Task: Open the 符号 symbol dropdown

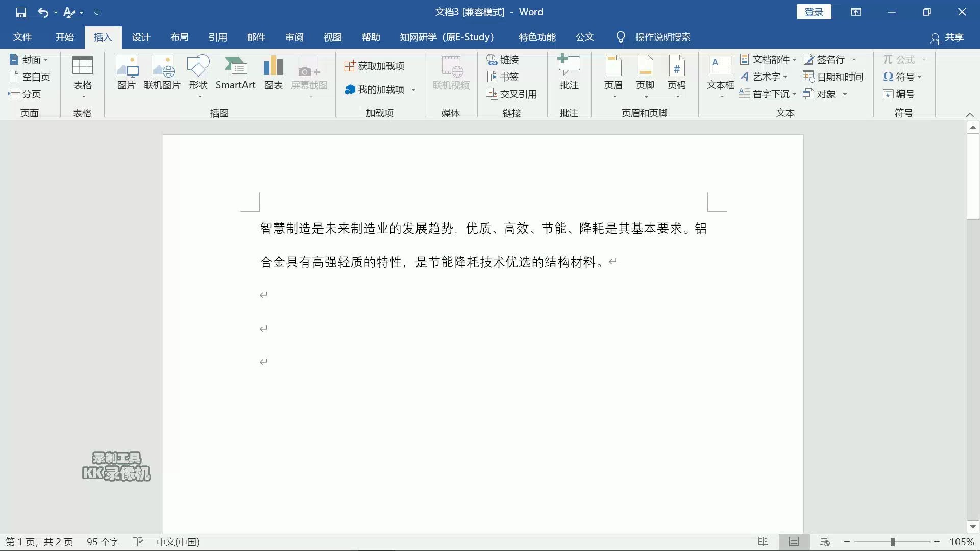Action: click(x=902, y=77)
